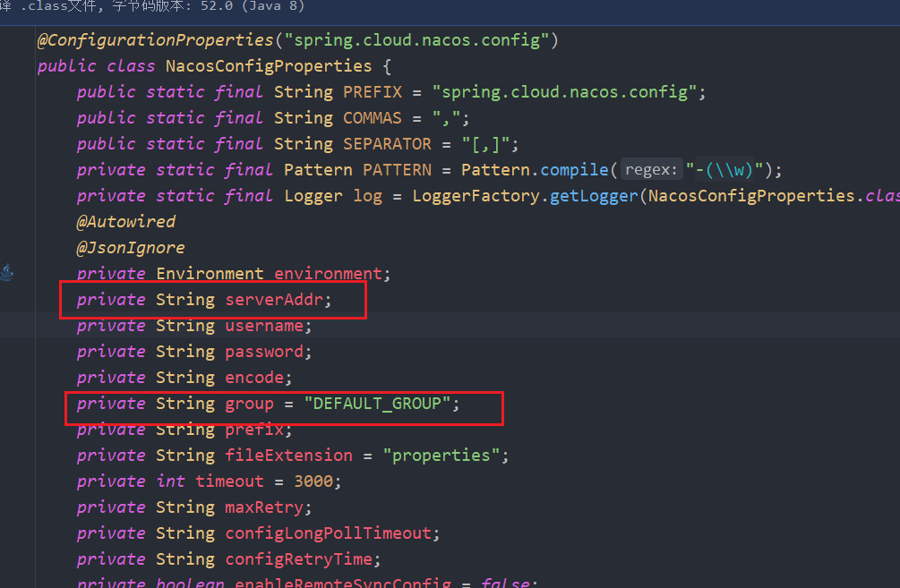Click the @JsonIgnore annotation
Viewport: 900px width, 588px height.
tap(131, 248)
